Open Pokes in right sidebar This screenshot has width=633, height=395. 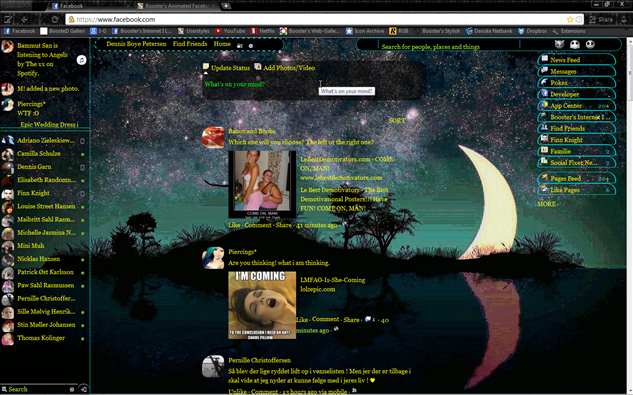[576, 82]
